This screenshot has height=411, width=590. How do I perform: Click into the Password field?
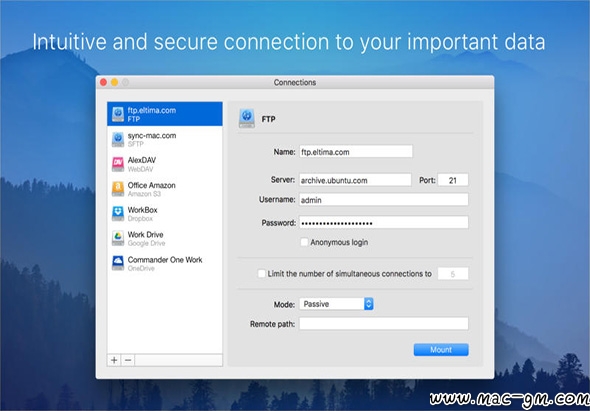click(384, 222)
